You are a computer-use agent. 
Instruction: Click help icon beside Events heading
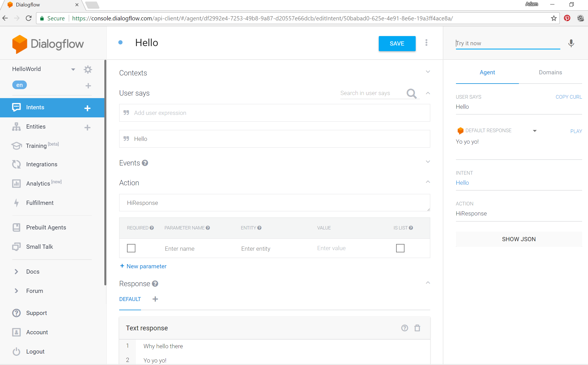point(145,163)
